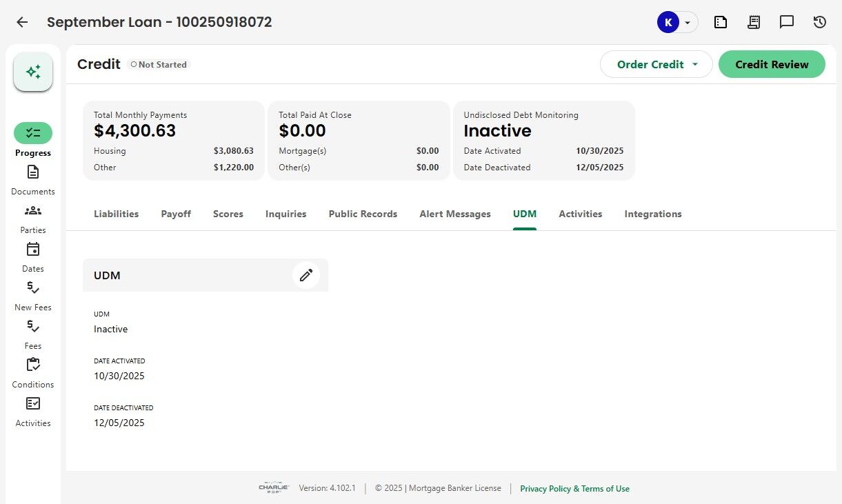This screenshot has height=504, width=842.
Task: Select the Progress item in sidebar
Action: [33, 133]
